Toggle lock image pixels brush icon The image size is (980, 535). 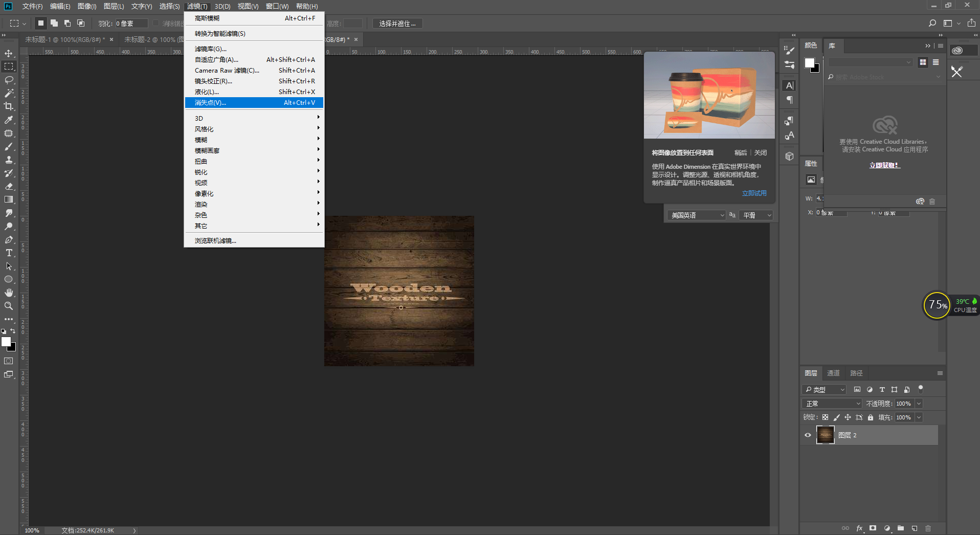click(x=836, y=417)
